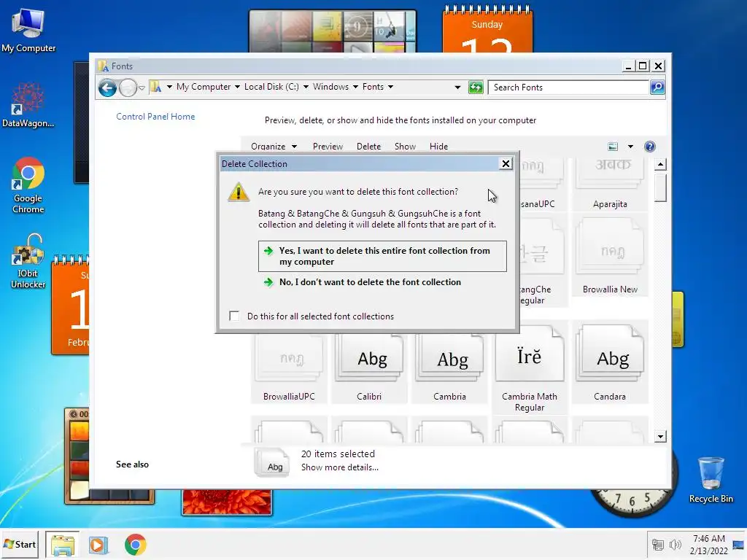Click the blue Help question mark icon
Image resolution: width=747 pixels, height=560 pixels.
point(650,146)
